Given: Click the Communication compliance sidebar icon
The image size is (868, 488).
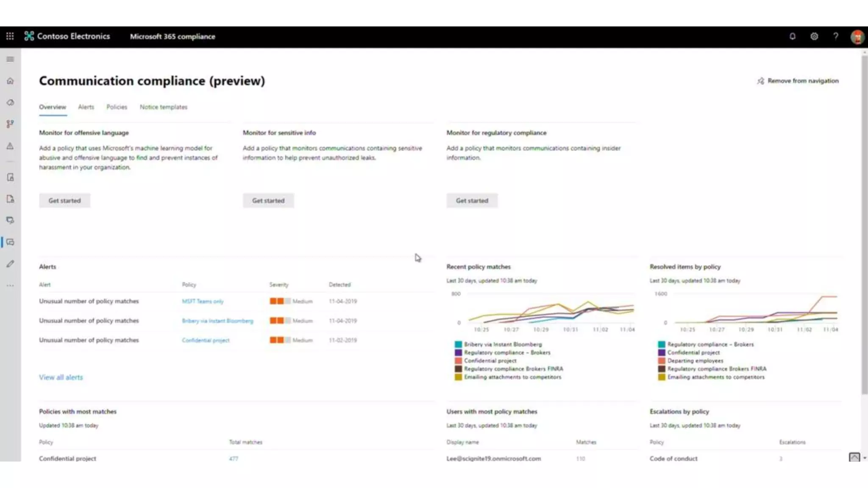Looking at the screenshot, I should [10, 242].
